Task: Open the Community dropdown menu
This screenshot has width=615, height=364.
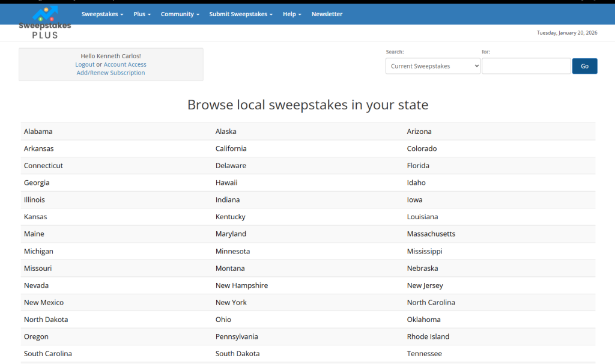Action: (180, 14)
